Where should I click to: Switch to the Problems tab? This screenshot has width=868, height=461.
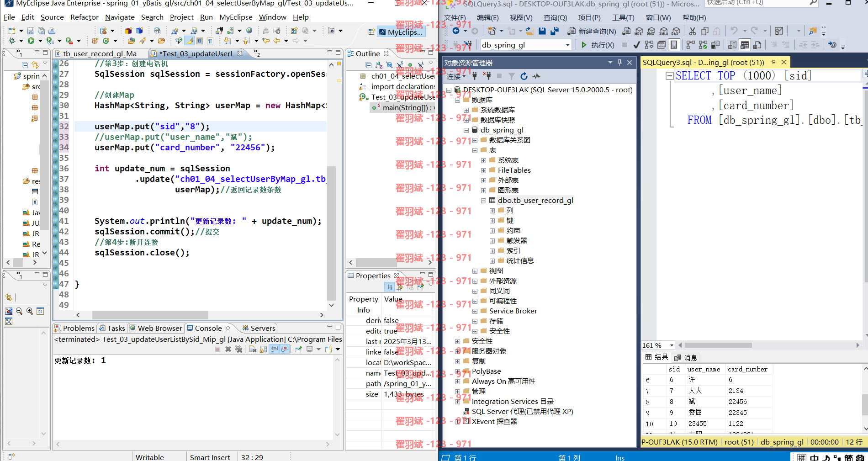(x=74, y=328)
